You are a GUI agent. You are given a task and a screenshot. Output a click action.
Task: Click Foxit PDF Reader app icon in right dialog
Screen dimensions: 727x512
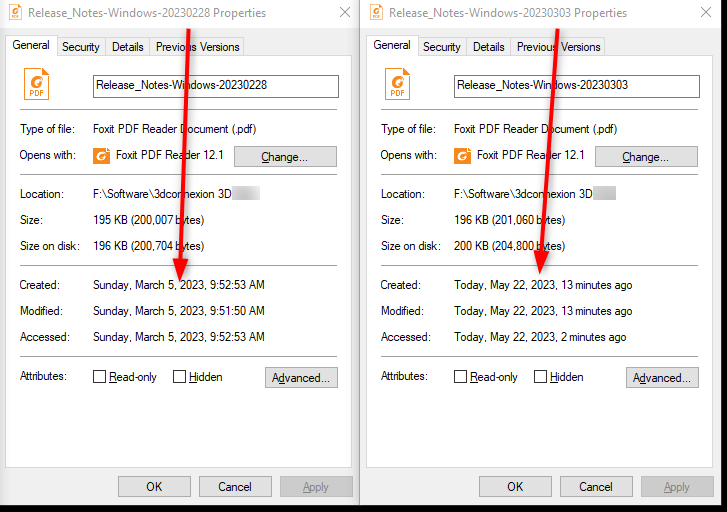pyautogui.click(x=463, y=156)
